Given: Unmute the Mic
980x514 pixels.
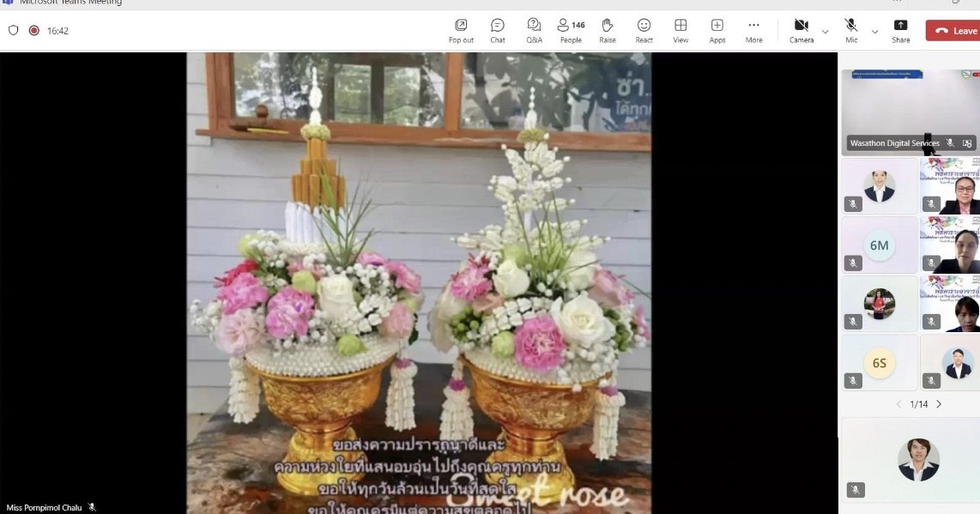Looking at the screenshot, I should [x=851, y=31].
